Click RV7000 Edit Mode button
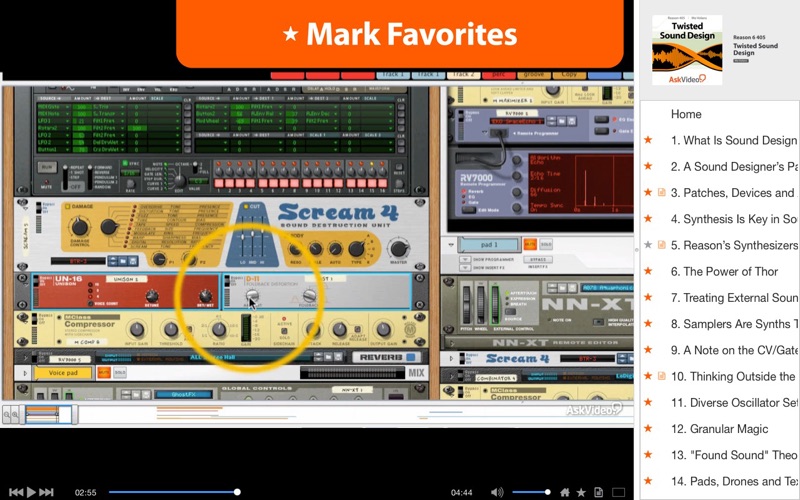 [x=468, y=210]
